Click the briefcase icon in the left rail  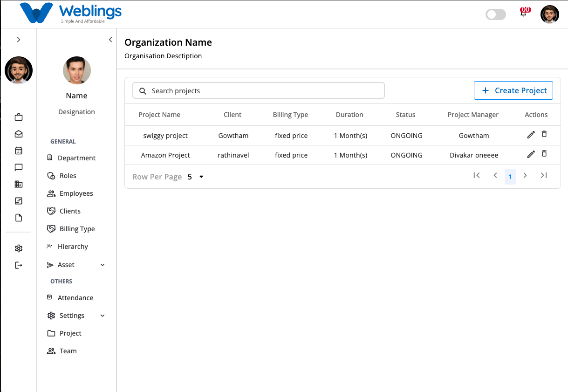tap(19, 117)
